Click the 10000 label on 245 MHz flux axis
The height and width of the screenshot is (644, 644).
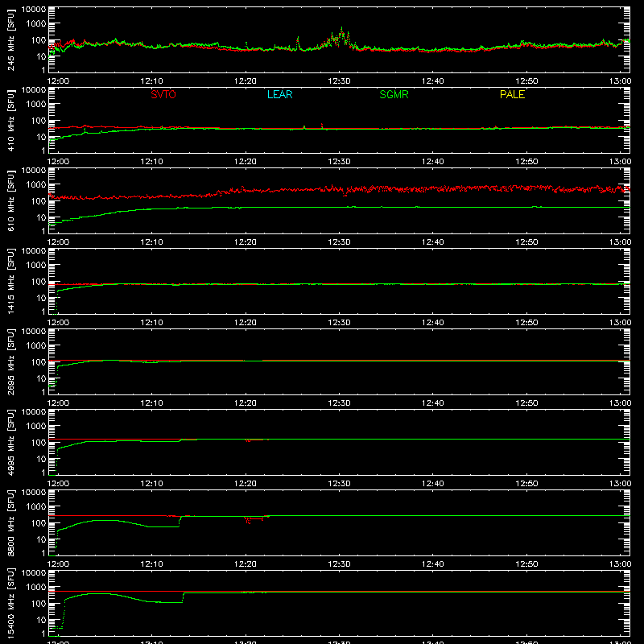(34, 9)
